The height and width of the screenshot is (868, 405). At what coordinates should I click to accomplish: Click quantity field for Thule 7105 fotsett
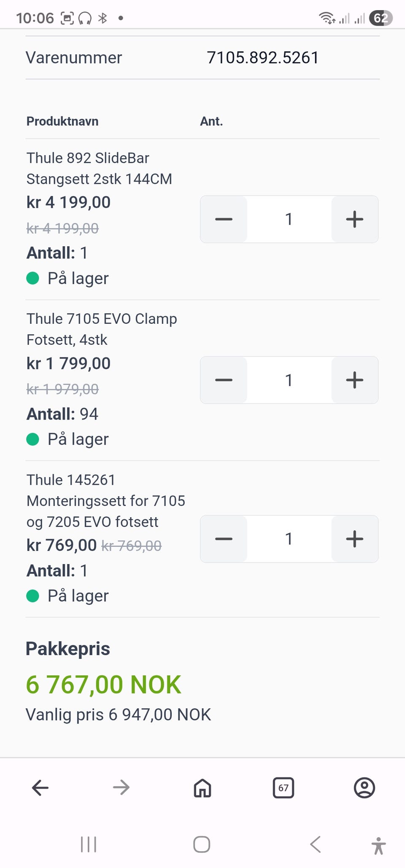click(x=289, y=380)
